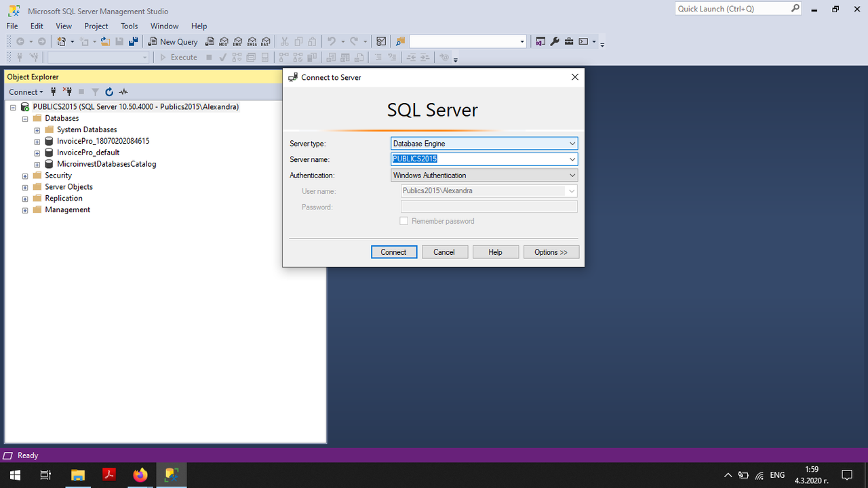Expand the InvoicePro_default database node

click(x=37, y=153)
